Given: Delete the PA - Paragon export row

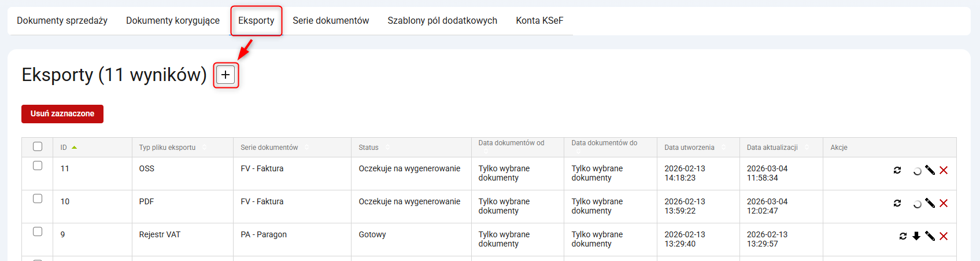Looking at the screenshot, I should pyautogui.click(x=944, y=236).
